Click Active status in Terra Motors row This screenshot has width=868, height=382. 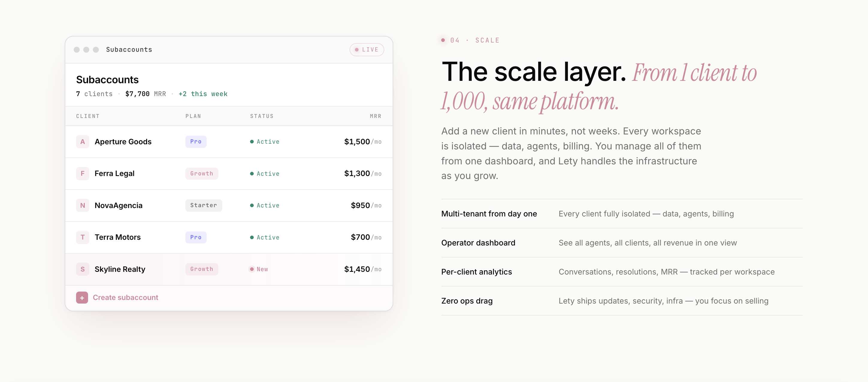[264, 237]
